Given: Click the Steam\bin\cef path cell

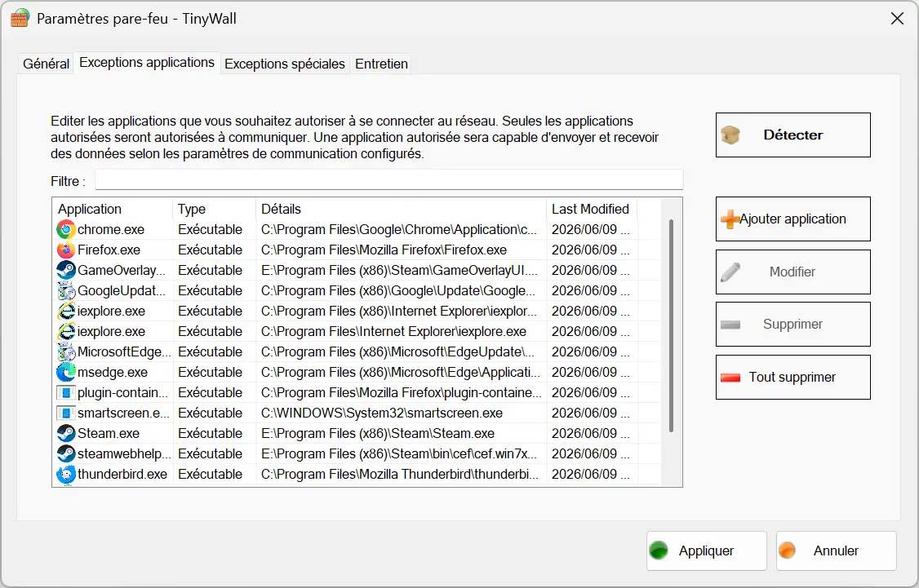Looking at the screenshot, I should [398, 454].
